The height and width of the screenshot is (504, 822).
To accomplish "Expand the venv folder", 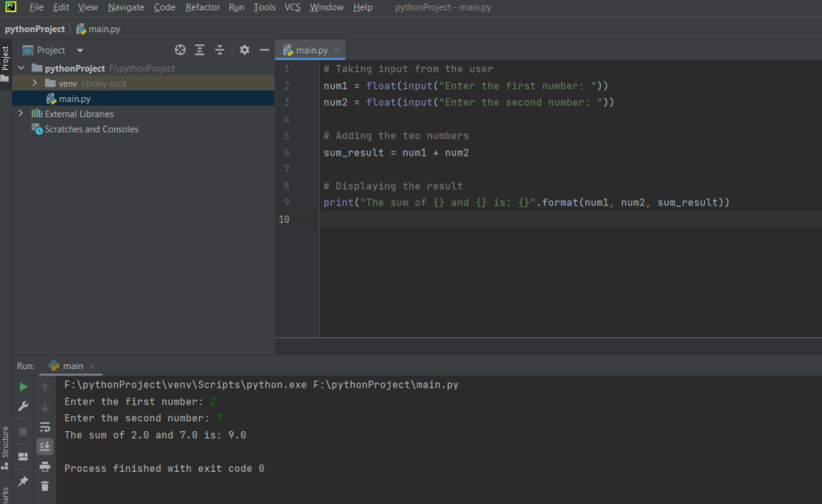I will click(35, 83).
